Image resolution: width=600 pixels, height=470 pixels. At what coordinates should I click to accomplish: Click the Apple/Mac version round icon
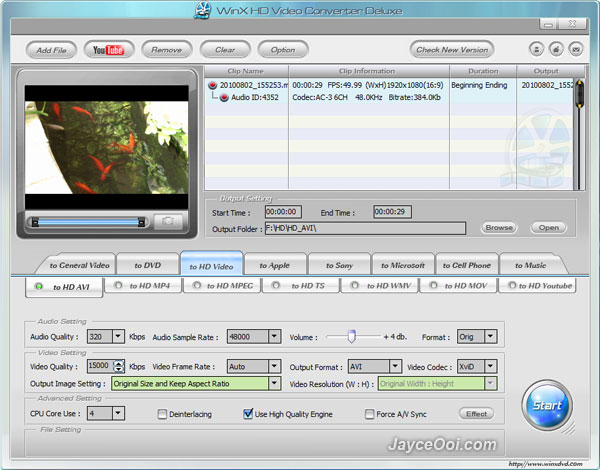tap(556, 49)
